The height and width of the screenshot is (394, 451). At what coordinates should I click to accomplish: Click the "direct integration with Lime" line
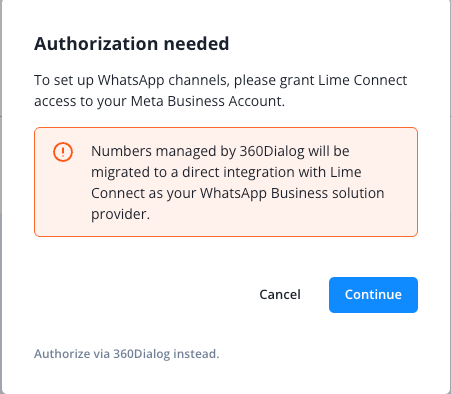point(272,172)
